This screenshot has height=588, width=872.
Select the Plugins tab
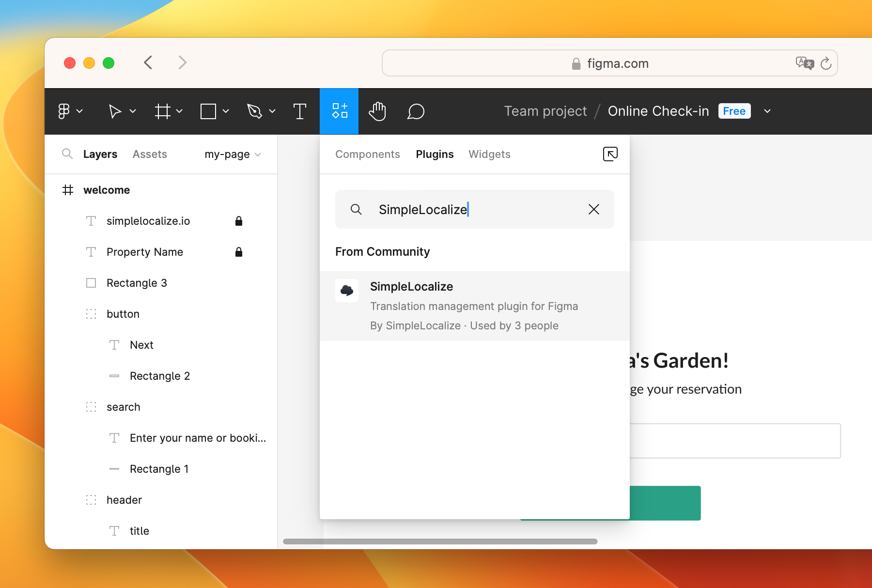pyautogui.click(x=435, y=154)
